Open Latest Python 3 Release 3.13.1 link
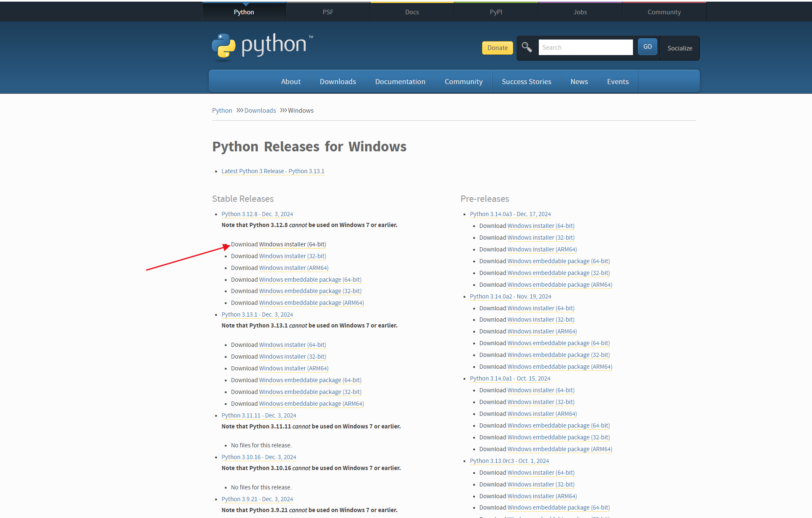This screenshot has height=518, width=812. 273,171
